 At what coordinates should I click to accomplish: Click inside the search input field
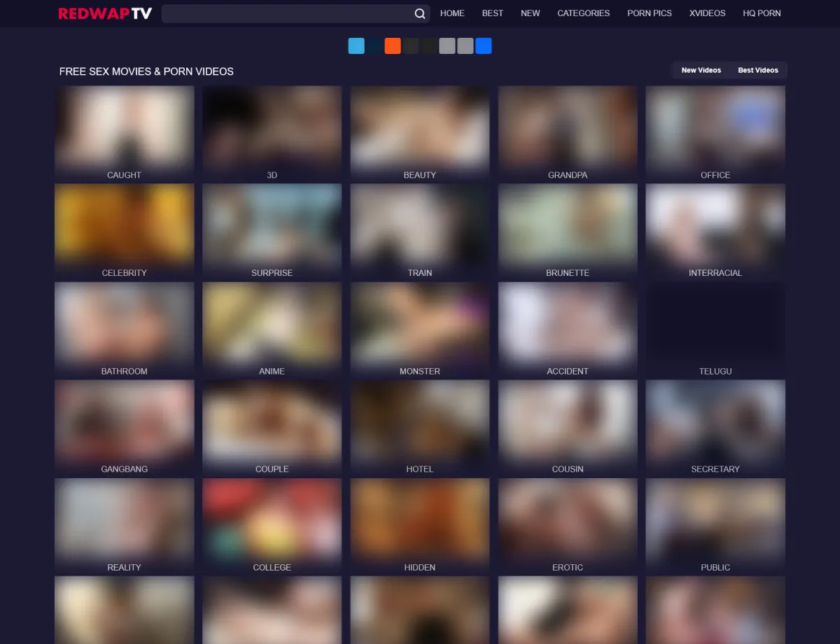point(287,13)
